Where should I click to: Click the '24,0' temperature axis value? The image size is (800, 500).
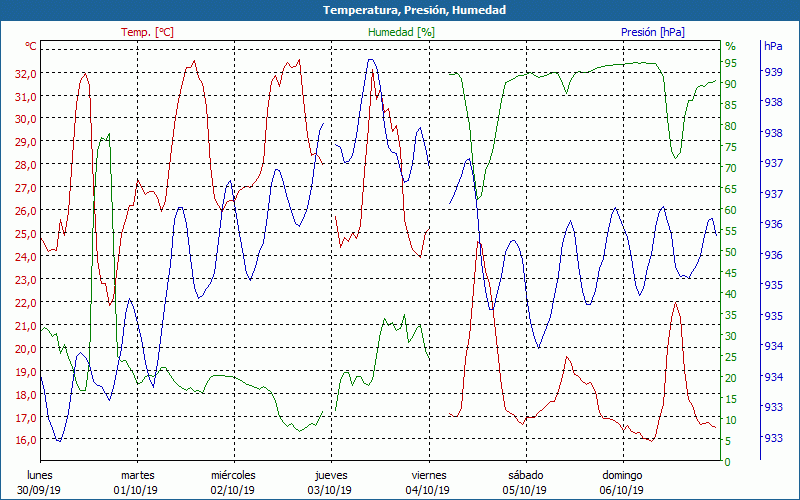[x=26, y=257]
